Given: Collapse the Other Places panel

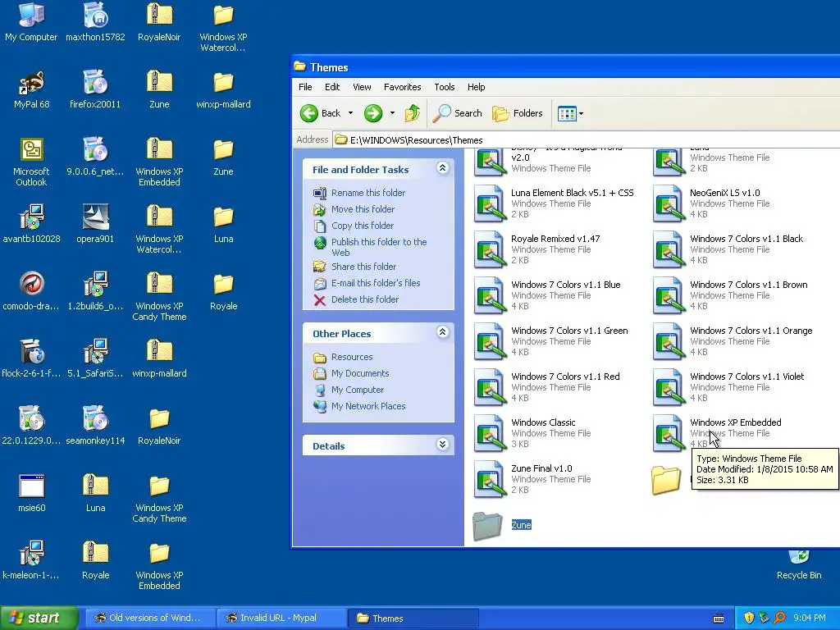Looking at the screenshot, I should pos(442,332).
